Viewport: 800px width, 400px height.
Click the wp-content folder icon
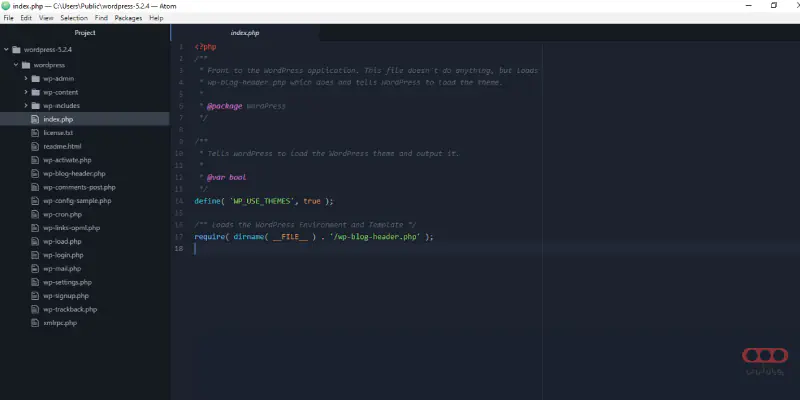point(35,92)
